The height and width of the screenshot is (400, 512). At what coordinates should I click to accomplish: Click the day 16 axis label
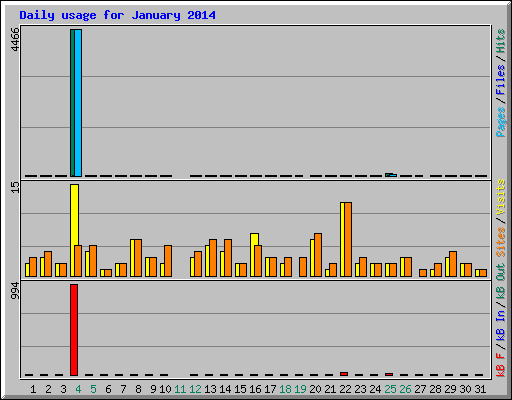pyautogui.click(x=255, y=389)
